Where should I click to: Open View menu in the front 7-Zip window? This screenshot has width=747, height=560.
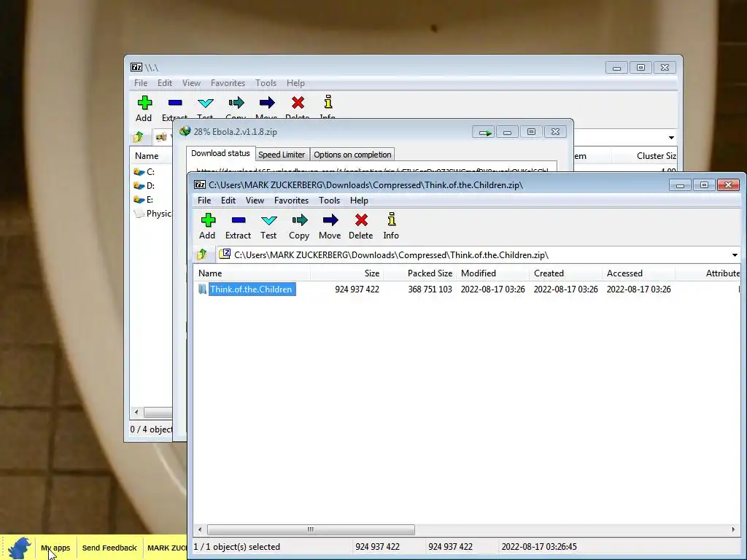(x=255, y=201)
